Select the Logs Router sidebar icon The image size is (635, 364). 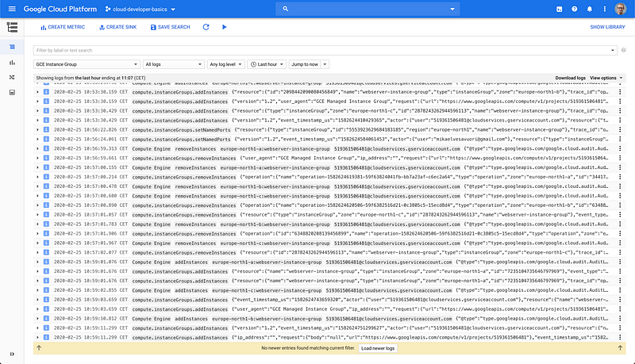coord(12,77)
